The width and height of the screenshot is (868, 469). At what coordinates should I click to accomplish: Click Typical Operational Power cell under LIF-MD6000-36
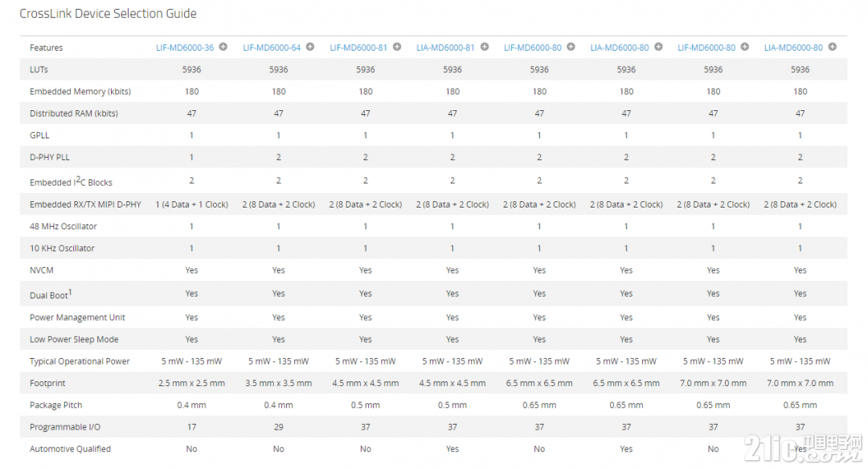pos(191,361)
